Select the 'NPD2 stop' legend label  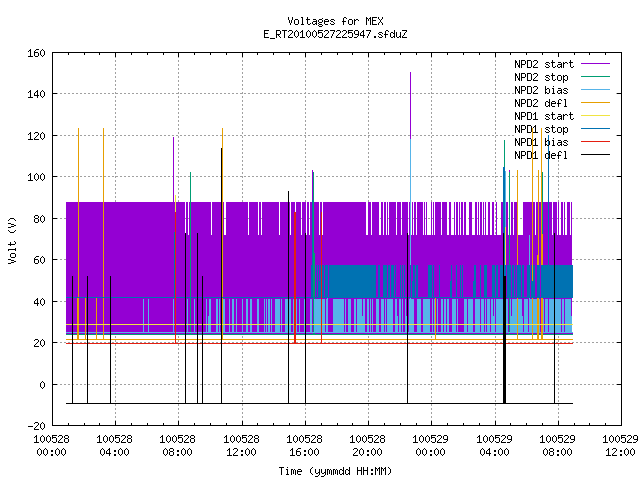541,77
